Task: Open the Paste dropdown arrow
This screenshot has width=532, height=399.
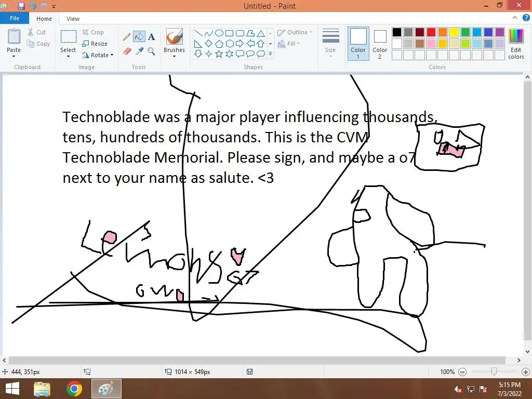Action: tap(14, 56)
